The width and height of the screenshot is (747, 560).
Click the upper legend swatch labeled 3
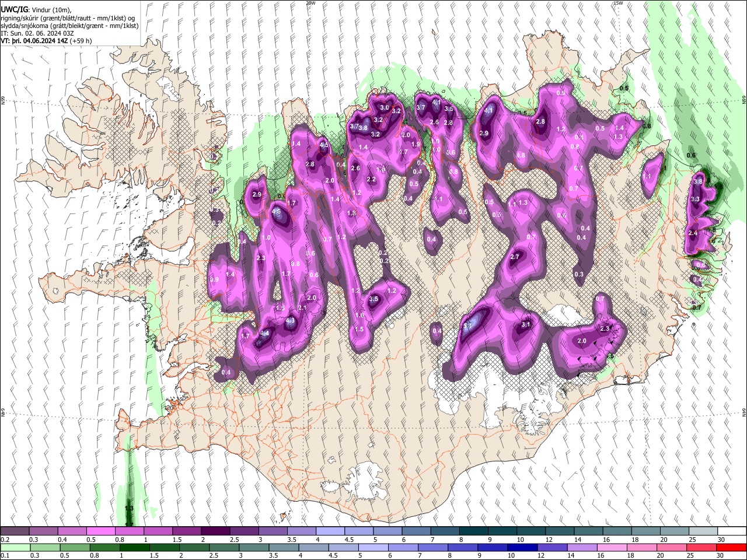(x=272, y=531)
